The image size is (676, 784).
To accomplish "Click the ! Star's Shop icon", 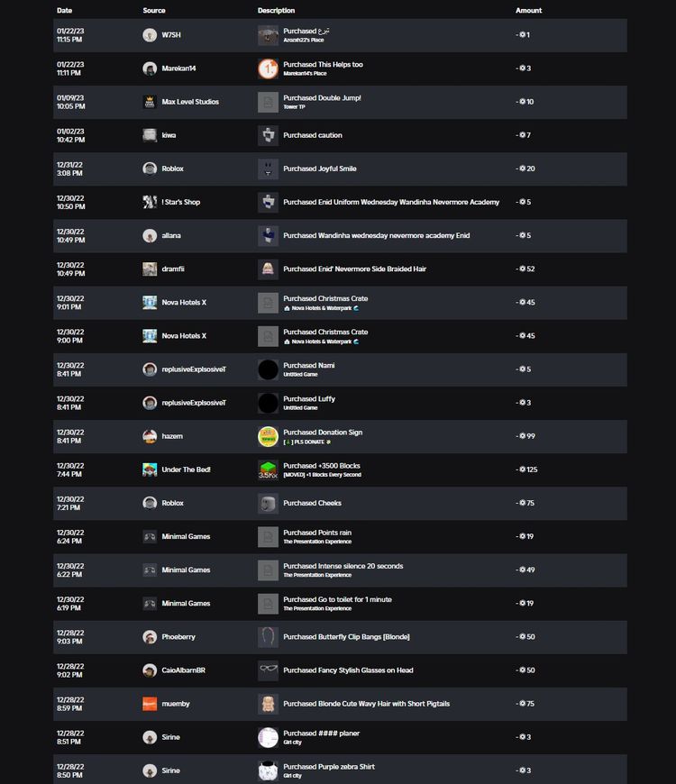I will [x=150, y=202].
